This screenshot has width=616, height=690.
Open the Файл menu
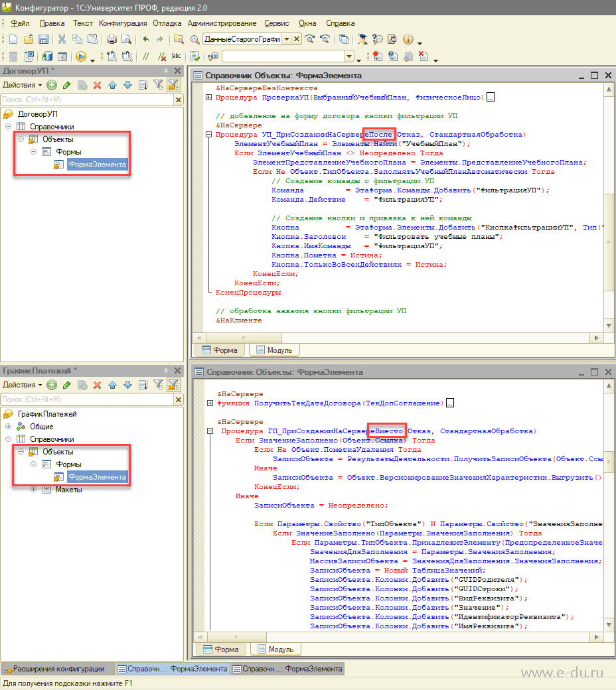pyautogui.click(x=21, y=23)
